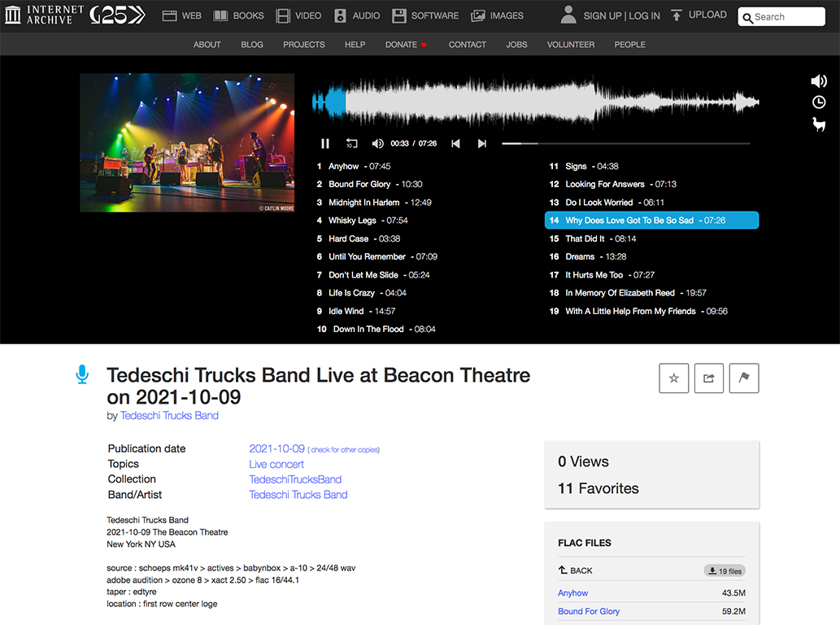Screen dimensions: 840x625
Task: Favorite this item with star button
Action: pos(674,378)
